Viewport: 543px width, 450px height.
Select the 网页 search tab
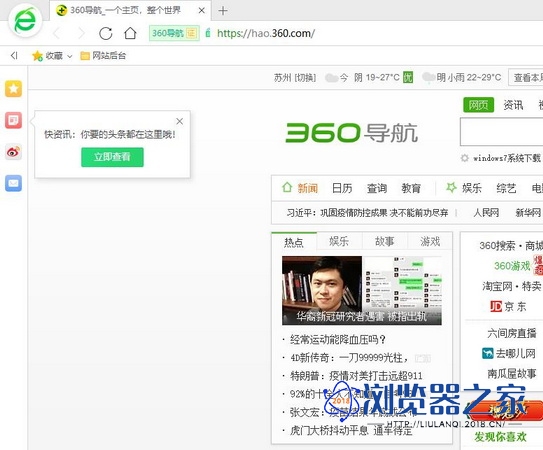pos(478,105)
